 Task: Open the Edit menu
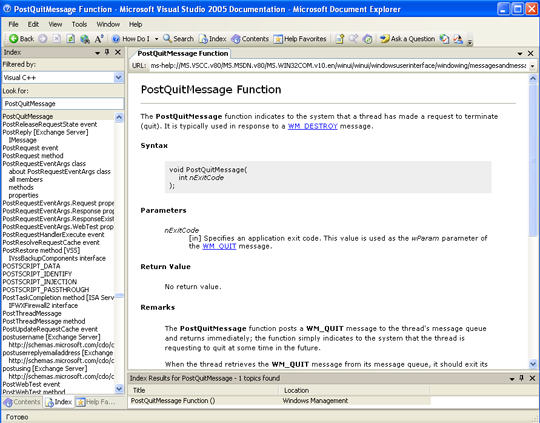(33, 24)
